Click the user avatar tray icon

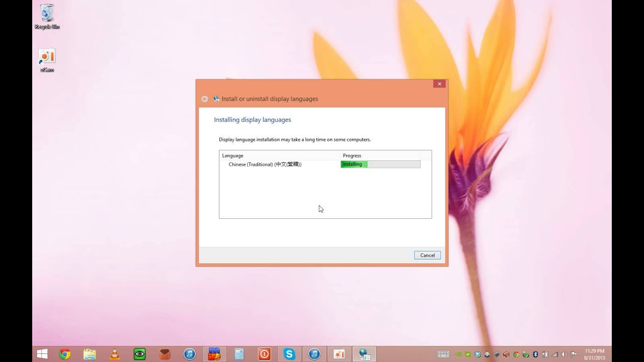pyautogui.click(x=487, y=354)
